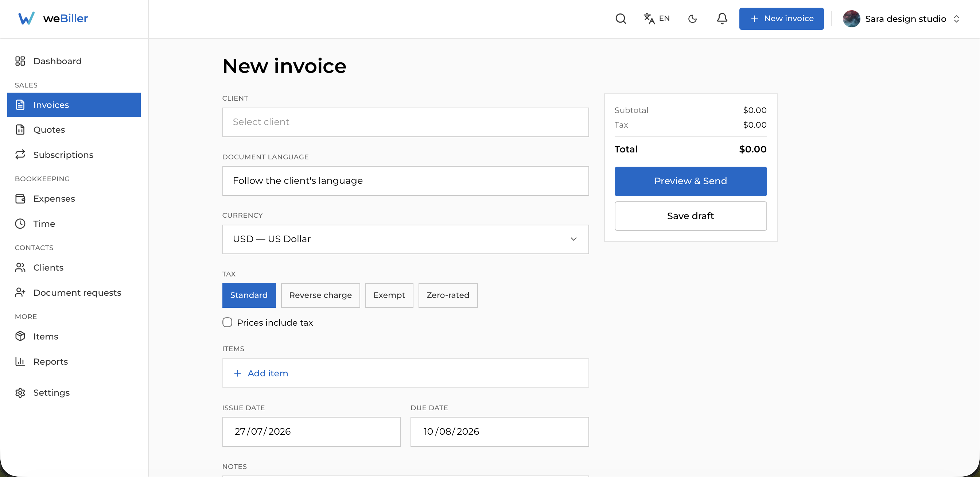Select Invoices in the sidebar

click(x=74, y=105)
